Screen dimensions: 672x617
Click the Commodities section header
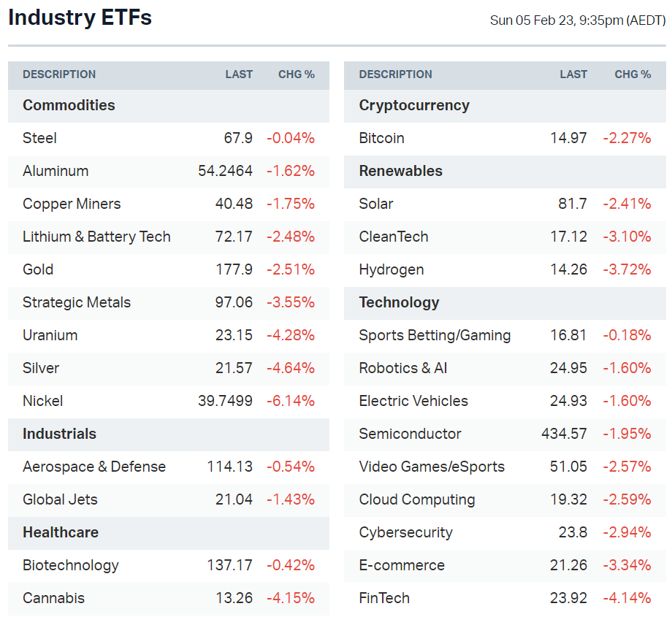coord(69,105)
